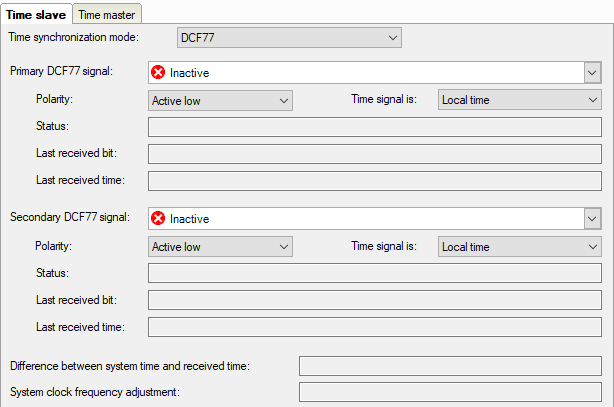Open the Secondary signal Polarity dropdown
The image size is (614, 407).
(x=220, y=246)
